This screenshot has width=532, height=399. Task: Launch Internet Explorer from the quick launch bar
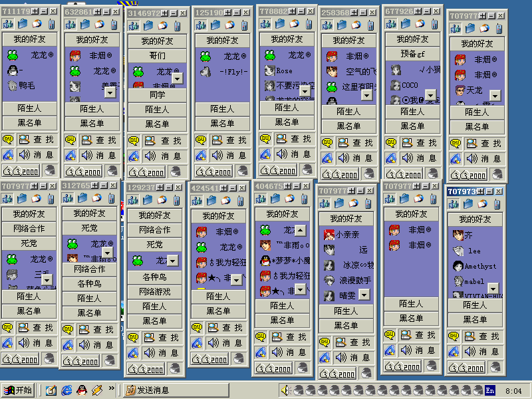[x=66, y=390]
